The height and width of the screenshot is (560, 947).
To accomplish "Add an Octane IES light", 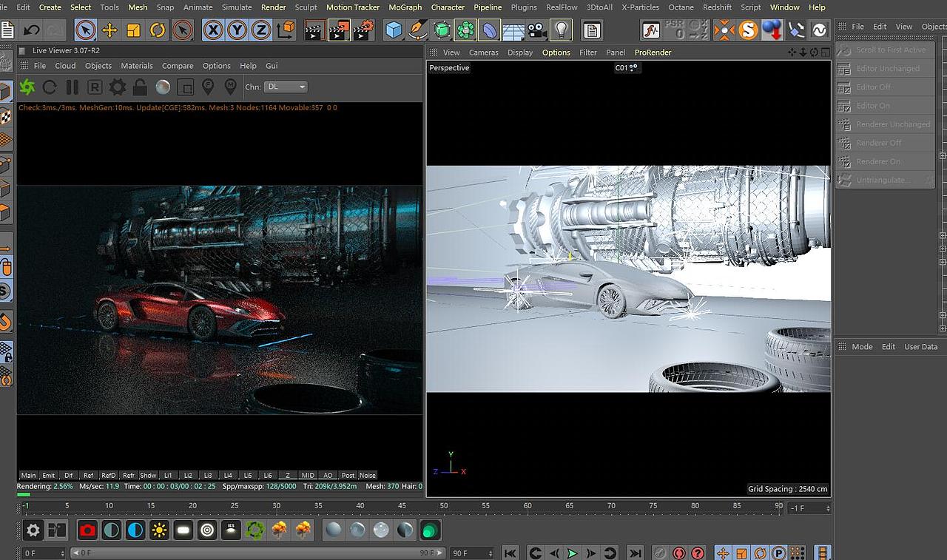I will coord(231,530).
